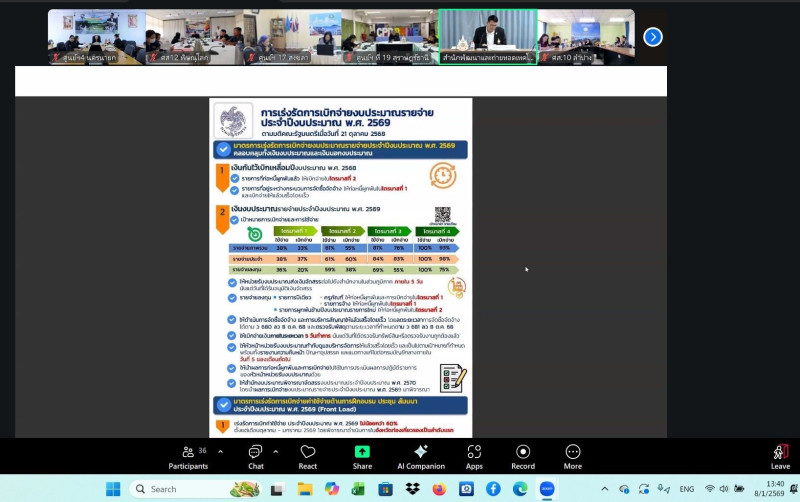The image size is (800, 502).
Task: Open AI Companion
Action: tap(420, 456)
